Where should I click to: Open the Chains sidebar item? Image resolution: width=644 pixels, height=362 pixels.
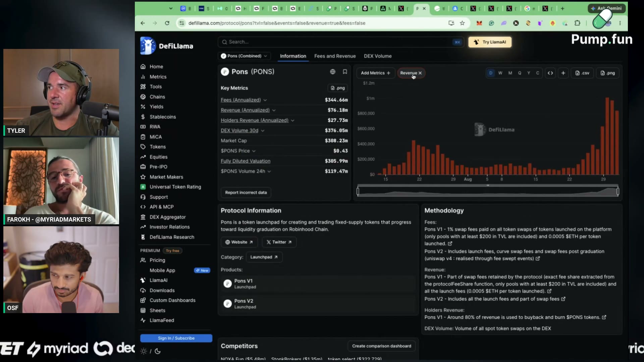[157, 97]
